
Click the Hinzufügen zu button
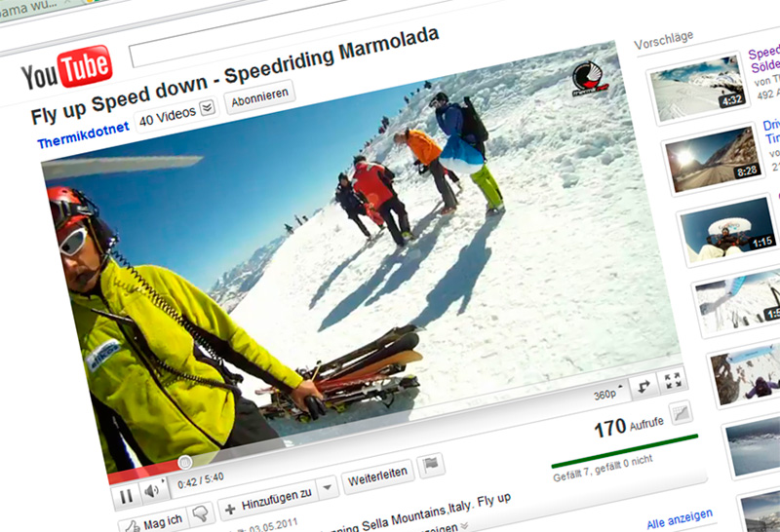coord(268,501)
